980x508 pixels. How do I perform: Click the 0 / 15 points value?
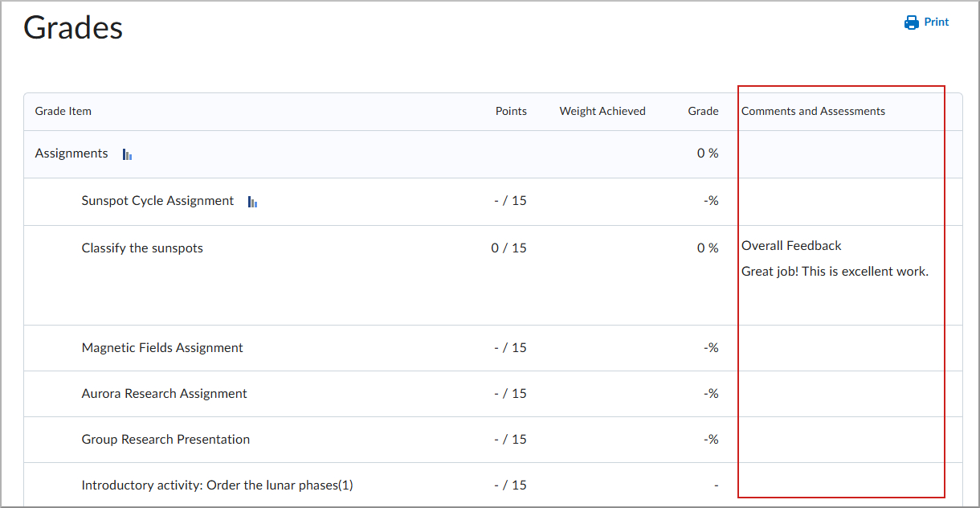pos(508,248)
